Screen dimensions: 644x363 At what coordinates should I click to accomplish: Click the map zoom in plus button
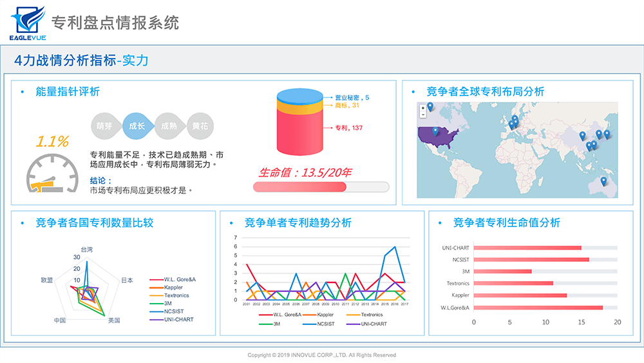coord(422,108)
